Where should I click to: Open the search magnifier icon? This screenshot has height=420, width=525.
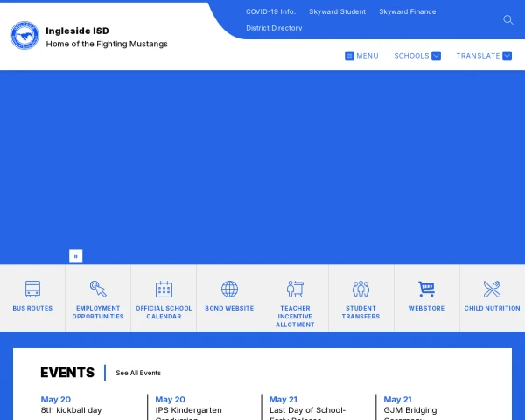tap(507, 20)
